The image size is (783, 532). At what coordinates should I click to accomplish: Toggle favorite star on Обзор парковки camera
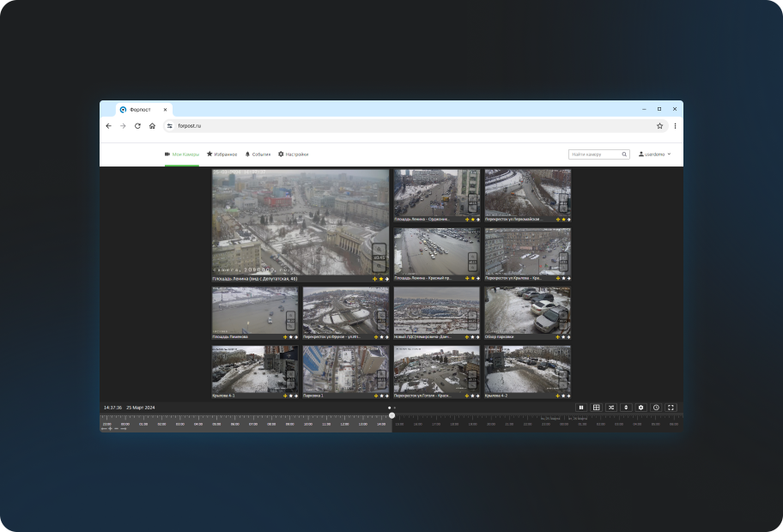point(564,337)
